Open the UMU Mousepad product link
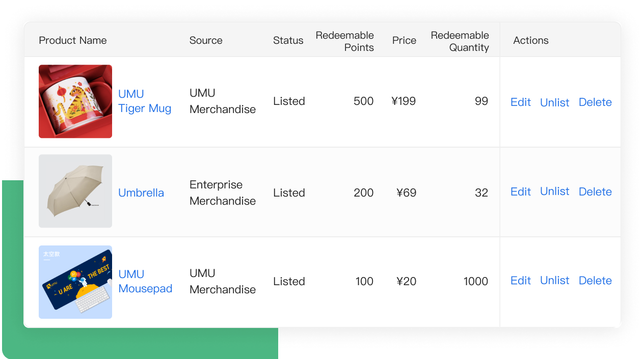Viewport: 644px width, 359px height. coord(145,281)
